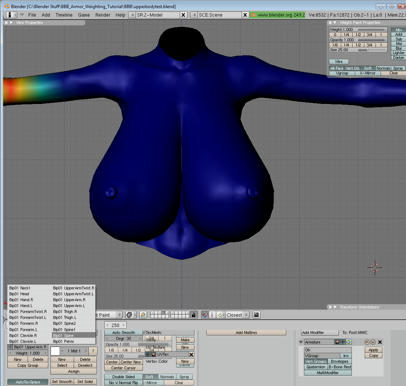
Task: Toggle No V.Normal Flip option
Action: coord(124,383)
